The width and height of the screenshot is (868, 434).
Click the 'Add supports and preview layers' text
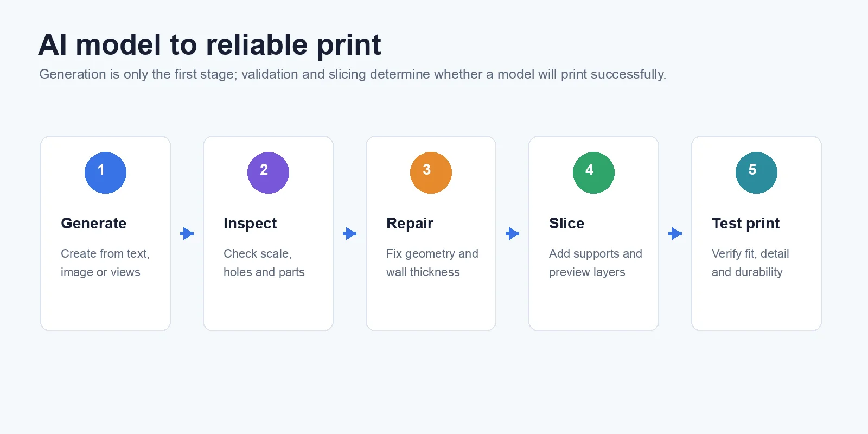tap(596, 263)
